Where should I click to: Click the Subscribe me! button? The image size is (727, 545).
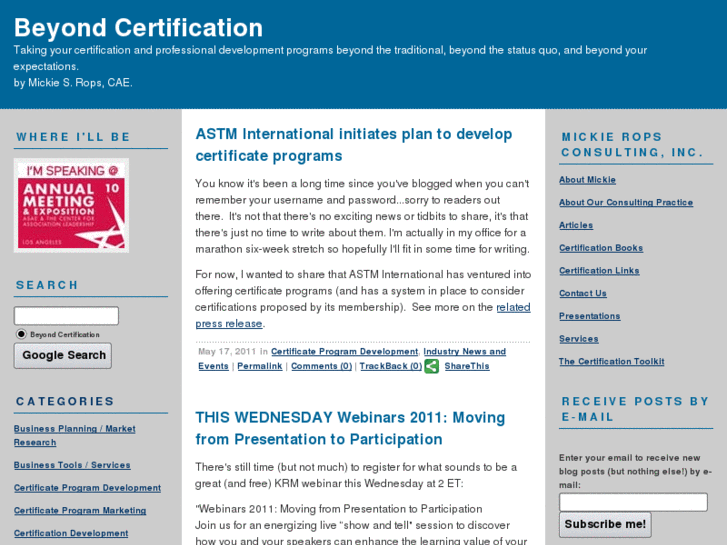605,524
